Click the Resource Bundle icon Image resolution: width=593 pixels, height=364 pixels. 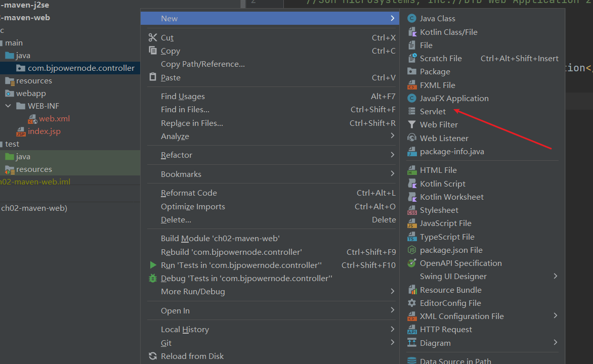point(412,290)
